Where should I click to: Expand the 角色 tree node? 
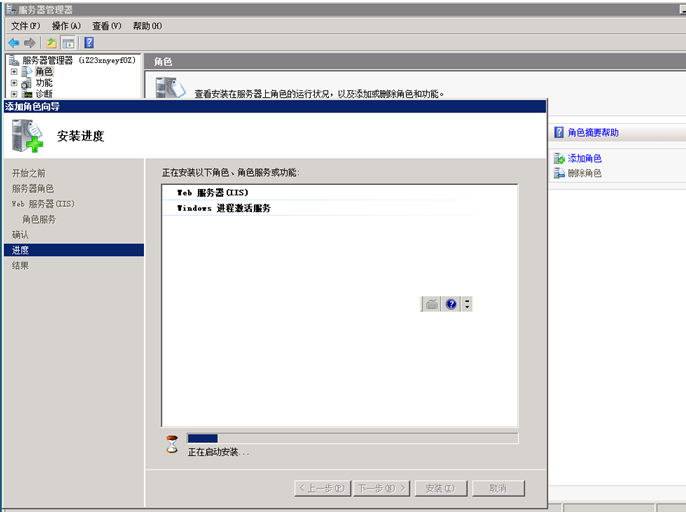point(14,72)
